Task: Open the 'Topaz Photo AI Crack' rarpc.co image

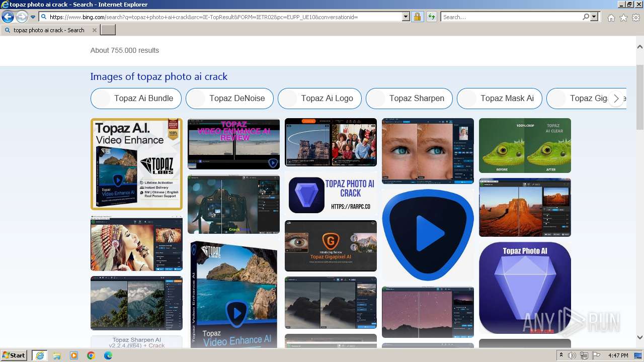Action: pyautogui.click(x=331, y=194)
